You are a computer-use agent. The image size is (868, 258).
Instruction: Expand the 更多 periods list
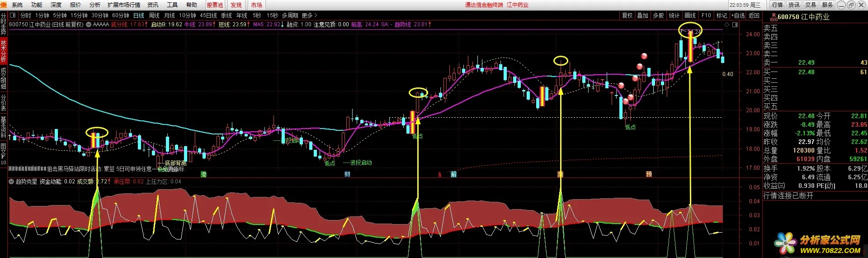pyautogui.click(x=310, y=15)
